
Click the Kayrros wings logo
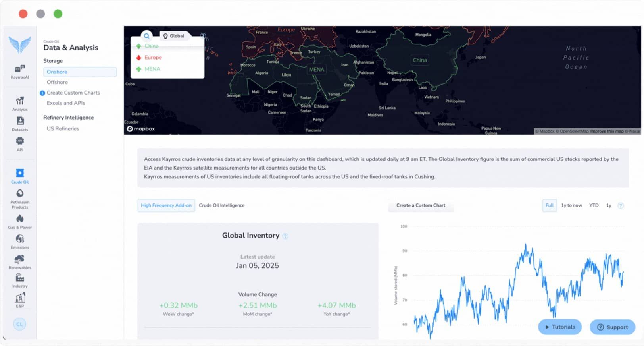(20, 45)
